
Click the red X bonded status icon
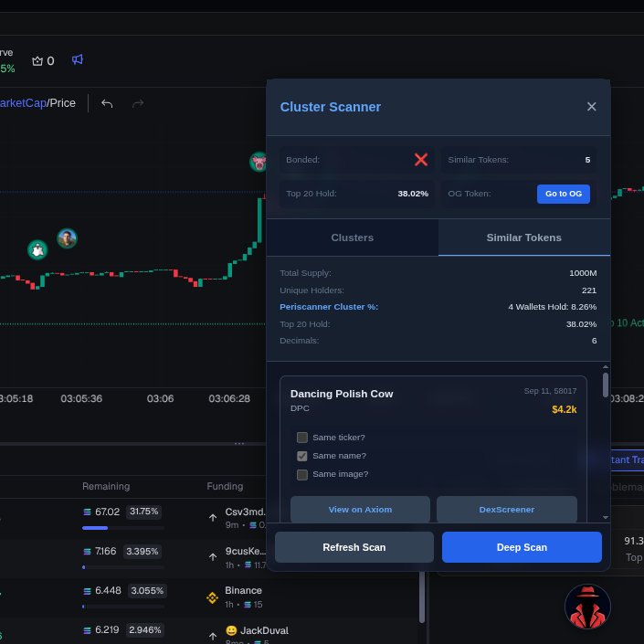[420, 160]
